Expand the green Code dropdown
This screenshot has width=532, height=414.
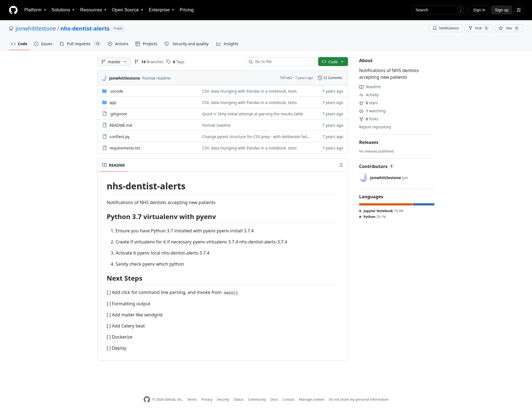[333, 62]
